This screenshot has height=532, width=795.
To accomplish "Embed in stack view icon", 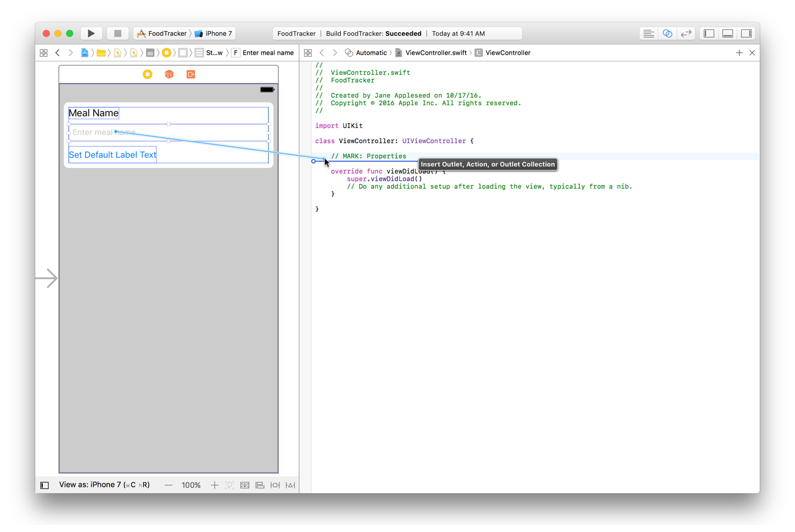I will tap(245, 485).
